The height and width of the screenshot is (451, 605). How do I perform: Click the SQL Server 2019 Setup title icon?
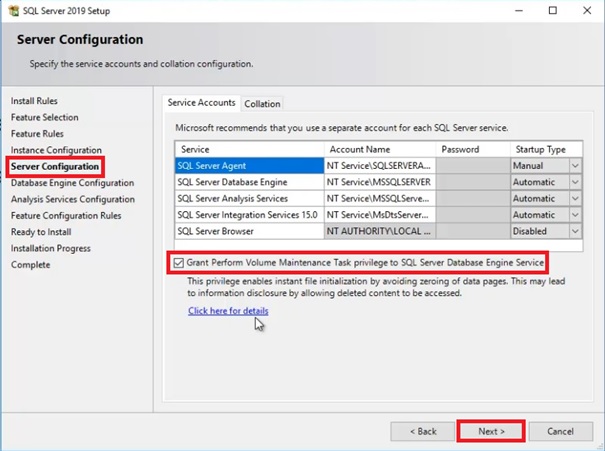pos(13,10)
